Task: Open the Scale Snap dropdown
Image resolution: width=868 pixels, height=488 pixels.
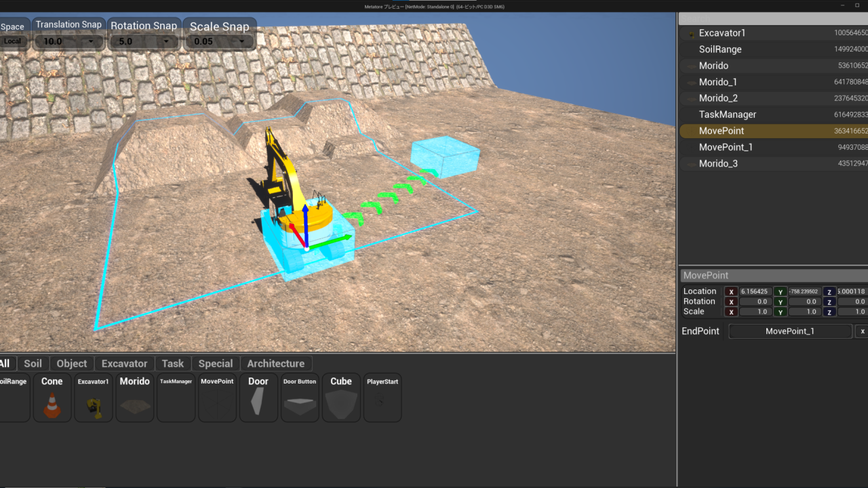Action: click(219, 41)
